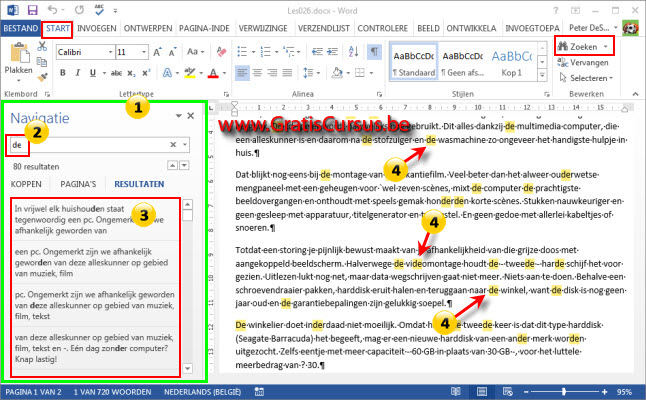
Task: Switch to web layout view in status bar
Action: (x=507, y=391)
